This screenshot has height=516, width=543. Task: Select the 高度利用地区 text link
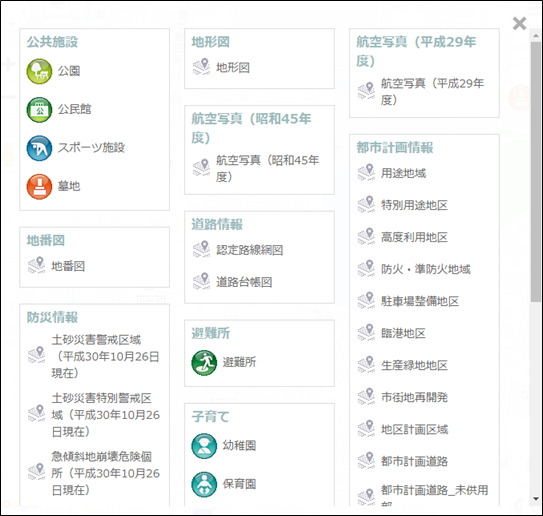tap(415, 237)
